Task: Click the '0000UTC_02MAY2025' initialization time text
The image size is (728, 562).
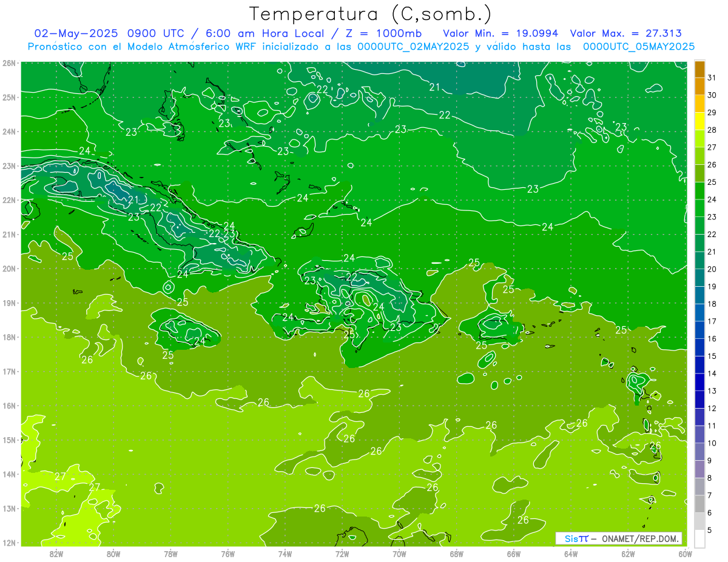Action: (413, 47)
